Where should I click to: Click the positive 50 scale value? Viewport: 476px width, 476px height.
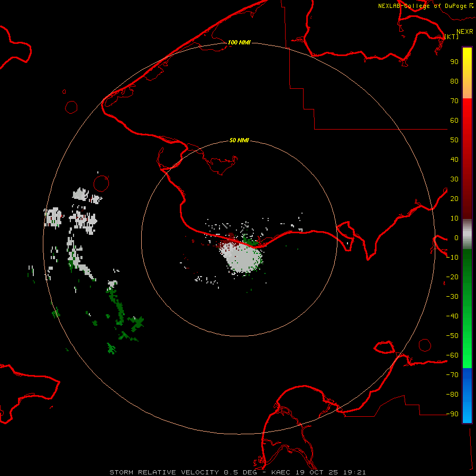[x=454, y=140]
